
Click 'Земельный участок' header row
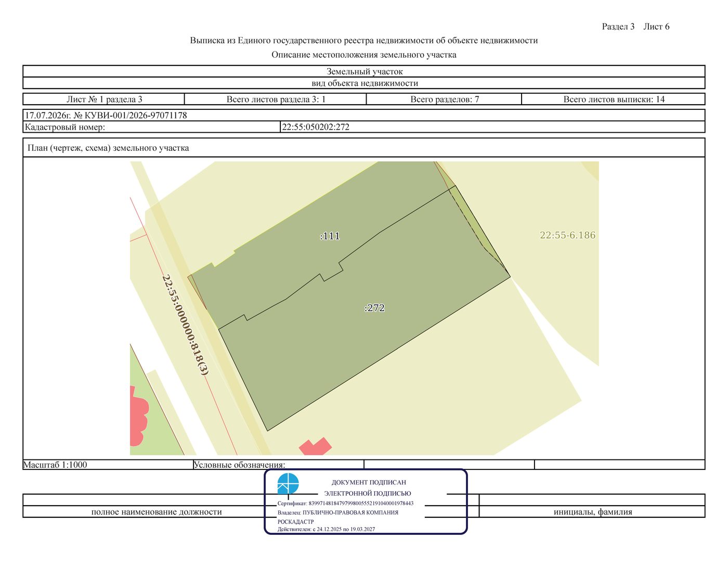pos(364,71)
